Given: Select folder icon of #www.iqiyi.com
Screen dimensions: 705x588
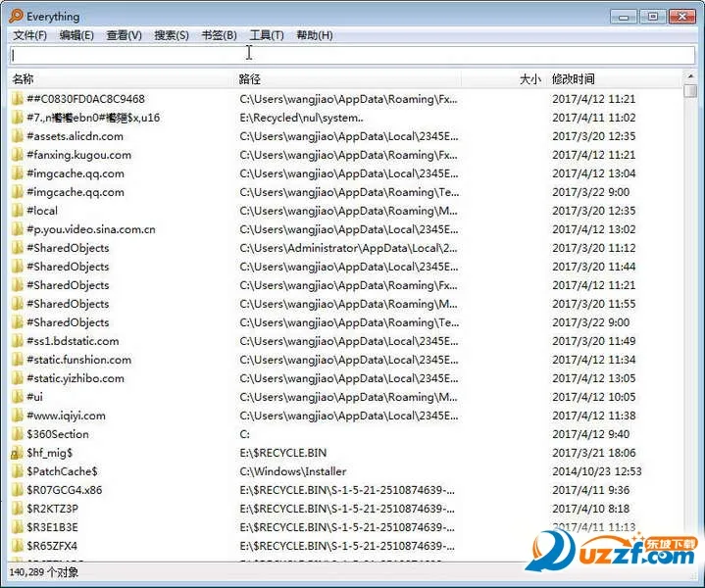Looking at the screenshot, I should 17,416.
